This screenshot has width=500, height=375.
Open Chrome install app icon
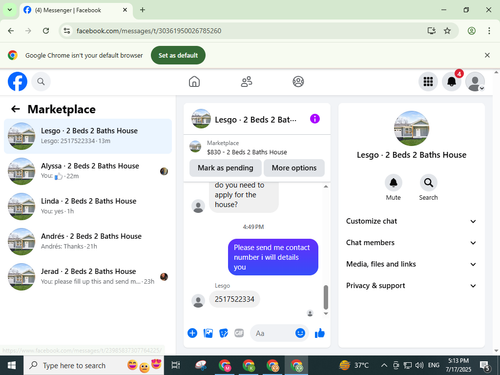click(x=431, y=31)
